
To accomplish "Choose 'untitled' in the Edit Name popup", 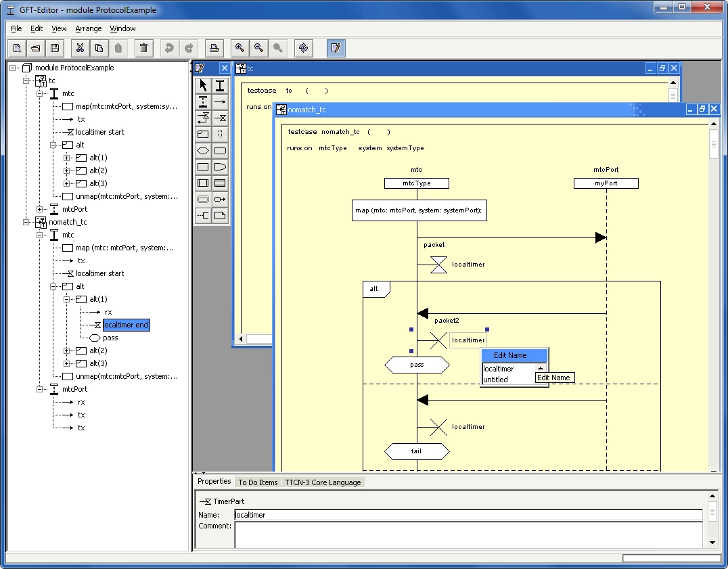I will pyautogui.click(x=495, y=380).
